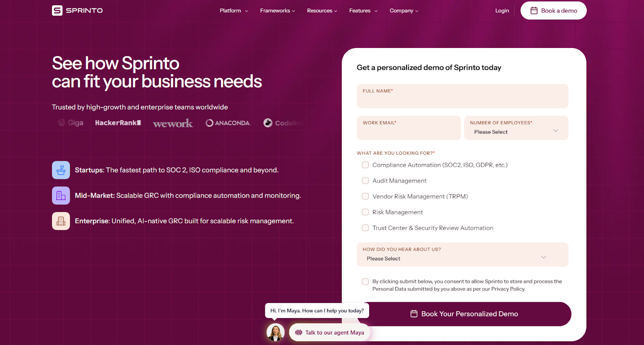Image resolution: width=644 pixels, height=345 pixels.
Task: Check Compliance Automation (SOC2, ISO, GDPR) option
Action: pos(365,165)
